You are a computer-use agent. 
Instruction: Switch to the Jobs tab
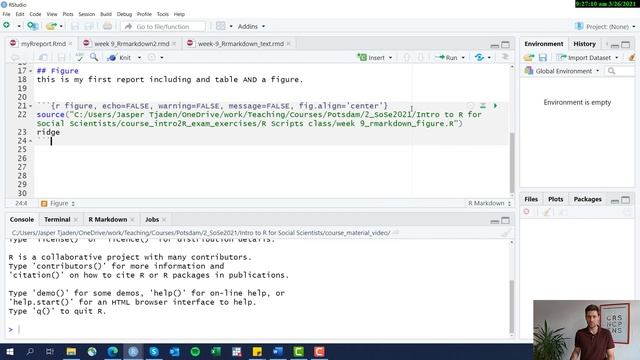152,220
